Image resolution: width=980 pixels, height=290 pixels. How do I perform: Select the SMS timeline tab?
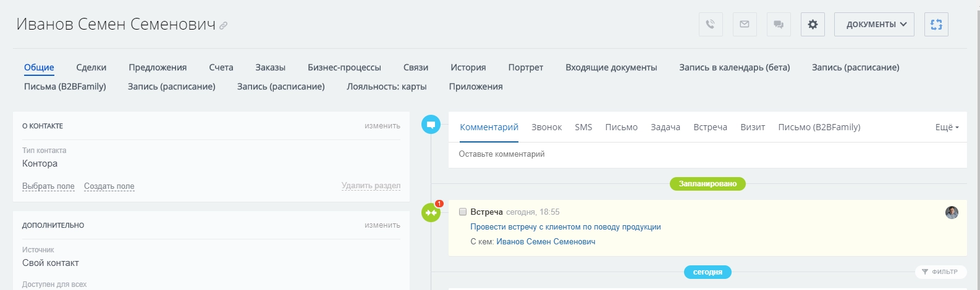(x=583, y=127)
